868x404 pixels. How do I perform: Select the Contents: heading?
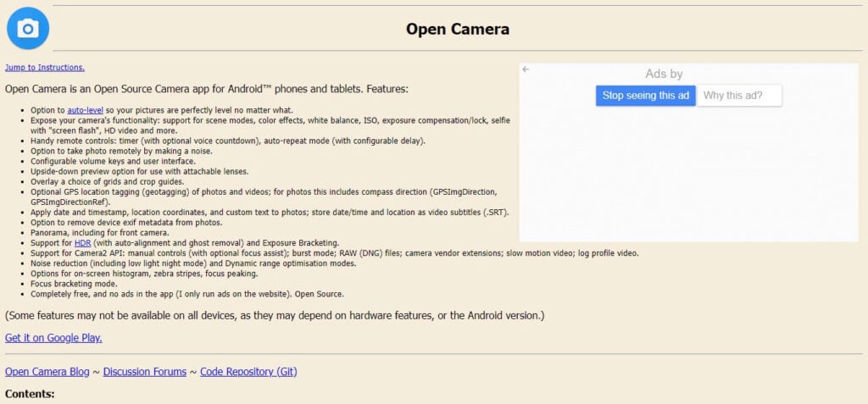pyautogui.click(x=30, y=394)
